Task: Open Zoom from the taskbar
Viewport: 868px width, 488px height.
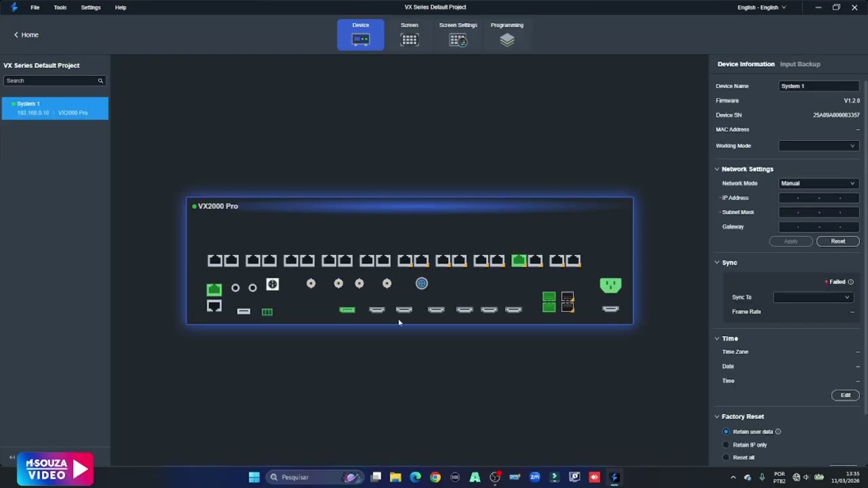Action: coord(535,477)
